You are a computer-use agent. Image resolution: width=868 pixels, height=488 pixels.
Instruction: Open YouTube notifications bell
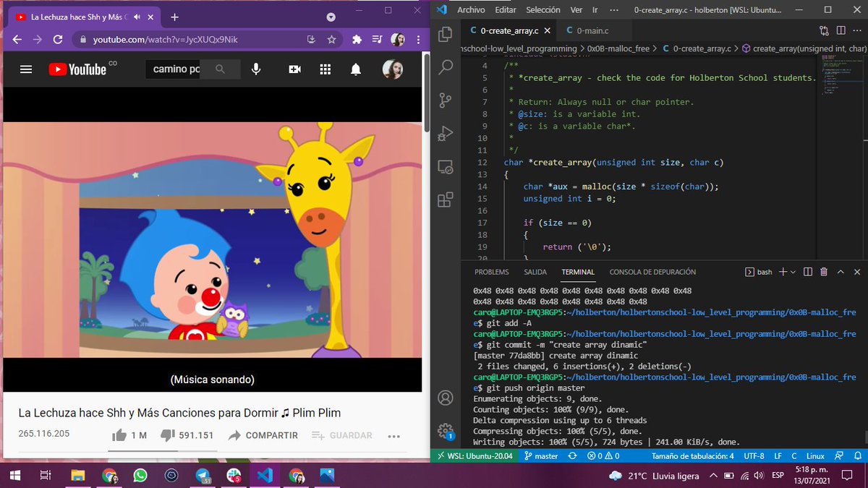click(356, 69)
